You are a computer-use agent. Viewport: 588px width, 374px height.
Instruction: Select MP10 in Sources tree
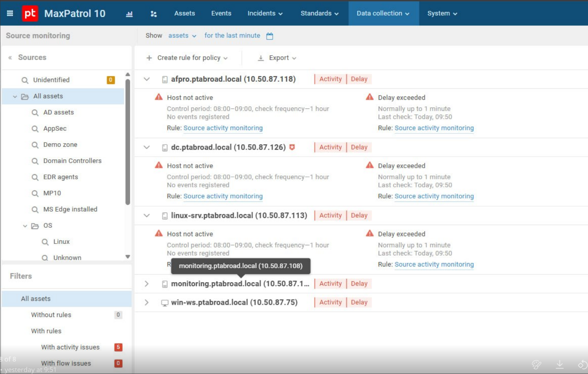click(x=63, y=193)
